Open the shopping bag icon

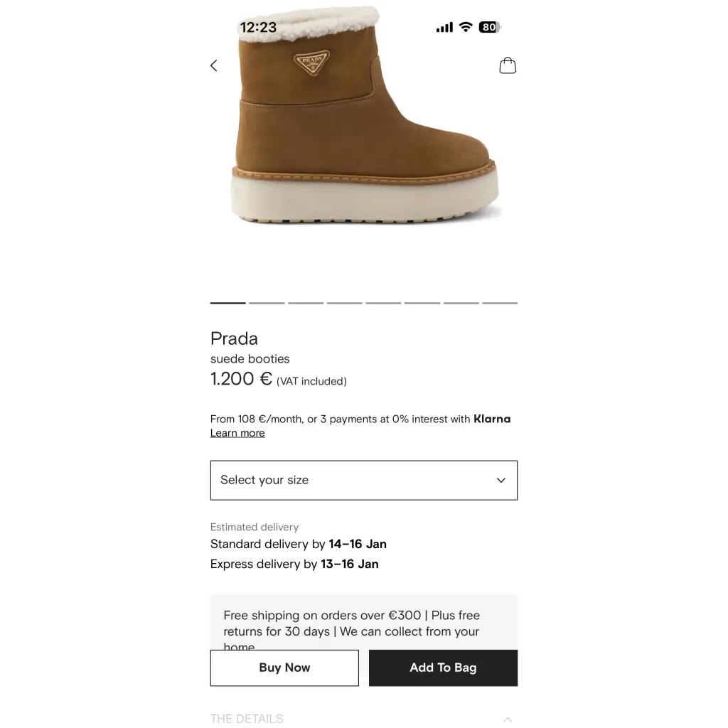tap(508, 65)
